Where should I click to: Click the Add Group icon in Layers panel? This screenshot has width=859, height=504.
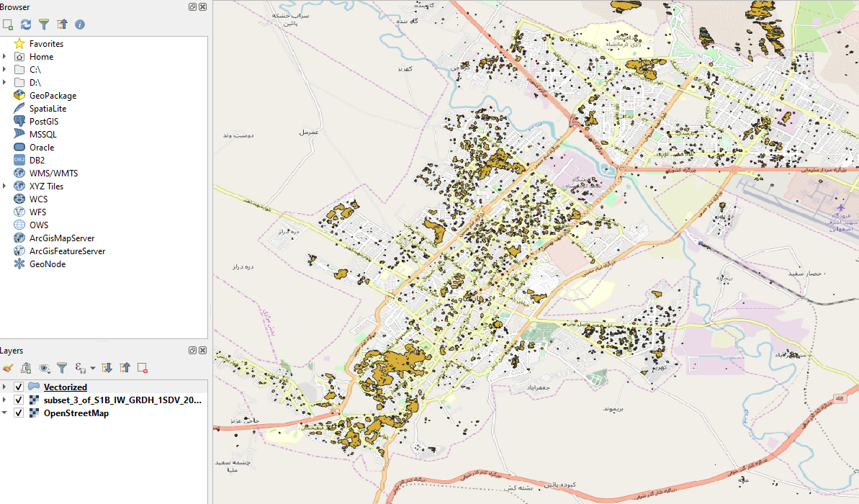tap(26, 367)
